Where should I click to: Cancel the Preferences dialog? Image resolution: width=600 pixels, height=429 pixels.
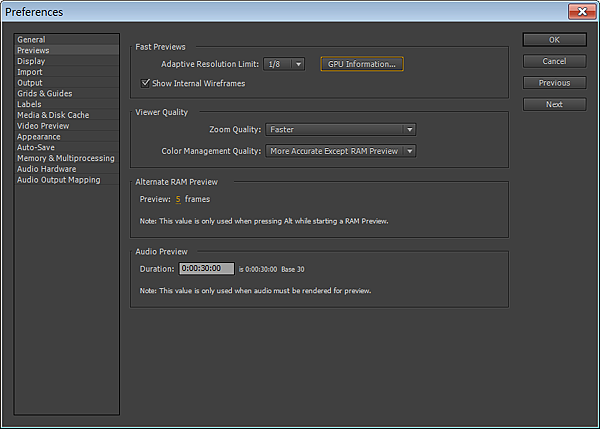pyautogui.click(x=554, y=61)
